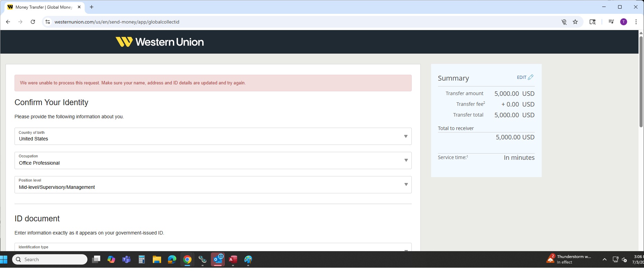644x276 pixels.
Task: Click the ID document heading
Action: (x=37, y=219)
